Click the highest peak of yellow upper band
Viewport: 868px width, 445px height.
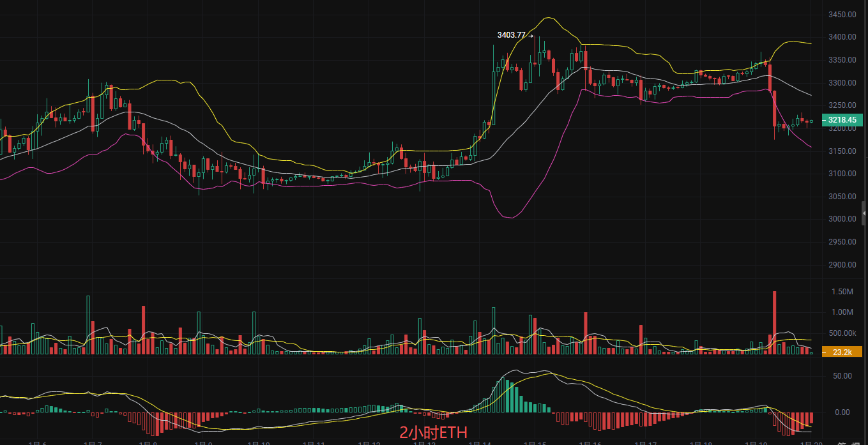548,18
